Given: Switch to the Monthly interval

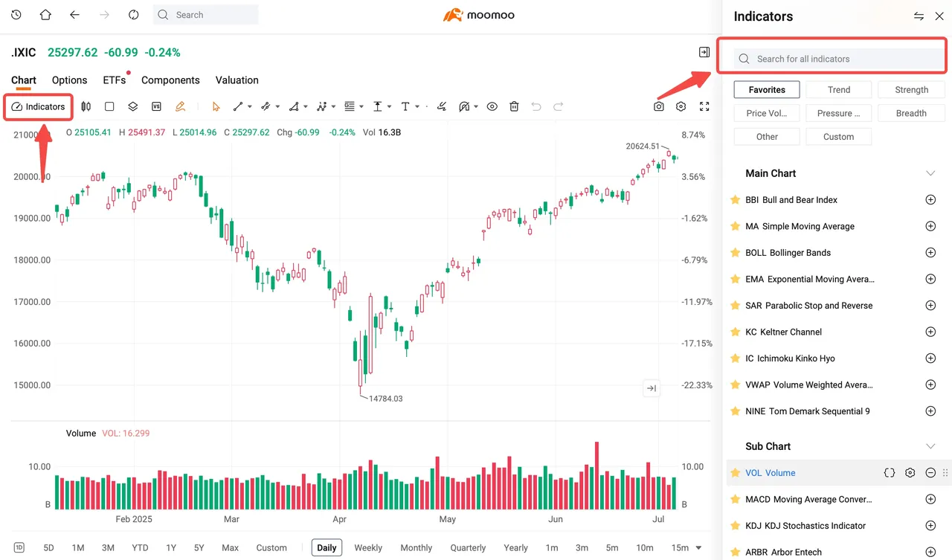Looking at the screenshot, I should (x=416, y=548).
